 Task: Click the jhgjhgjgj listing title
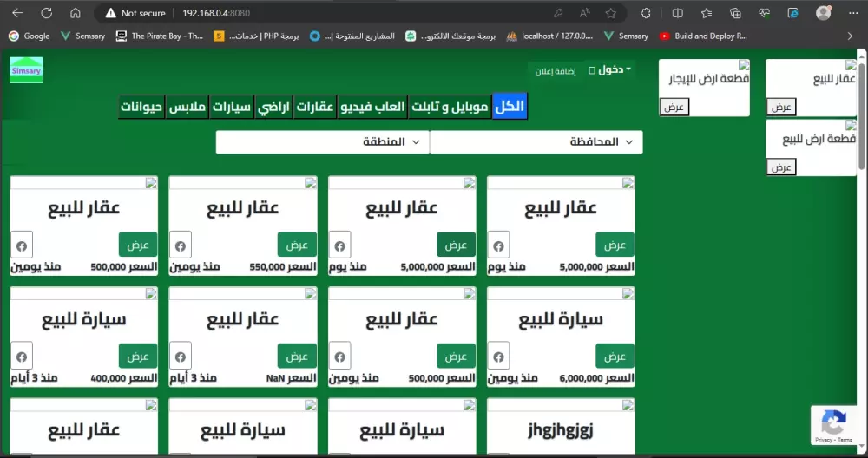click(560, 429)
